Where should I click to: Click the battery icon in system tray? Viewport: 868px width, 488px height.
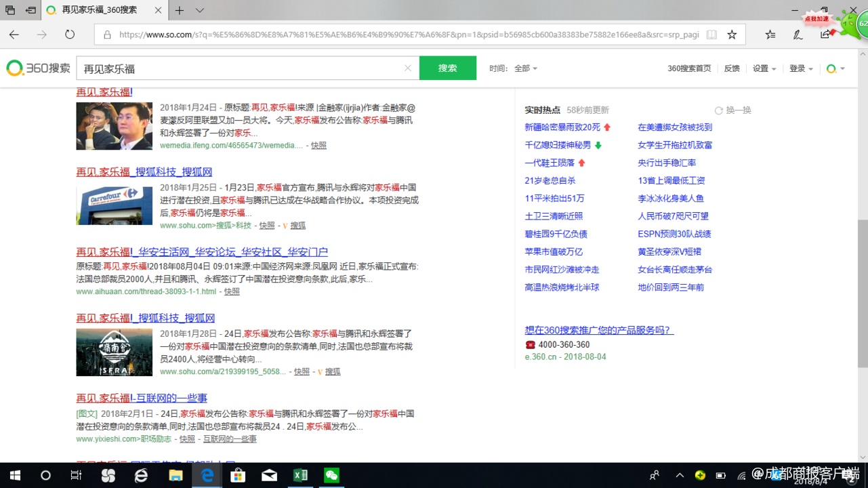(x=721, y=475)
